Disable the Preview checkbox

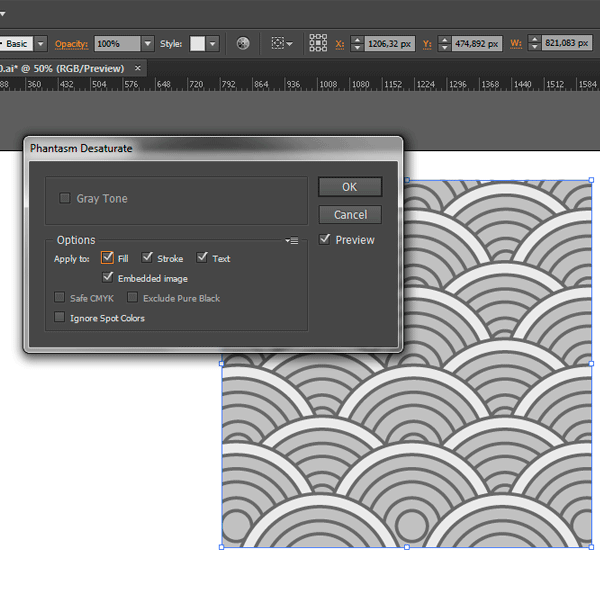click(324, 239)
